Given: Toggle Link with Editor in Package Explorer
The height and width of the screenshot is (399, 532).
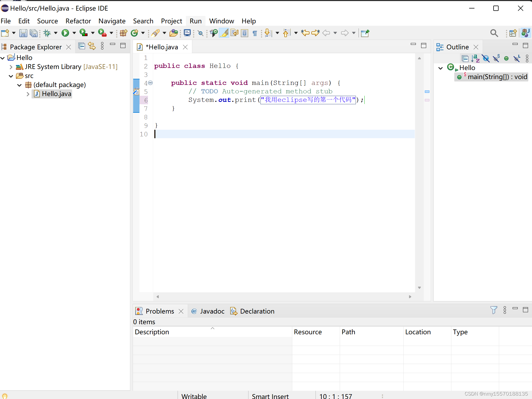Looking at the screenshot, I should pyautogui.click(x=92, y=46).
